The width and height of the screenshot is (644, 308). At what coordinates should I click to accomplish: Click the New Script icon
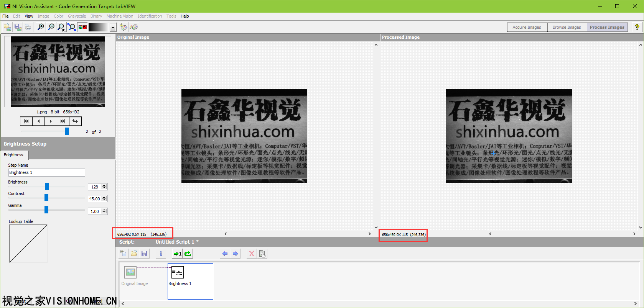(x=123, y=254)
